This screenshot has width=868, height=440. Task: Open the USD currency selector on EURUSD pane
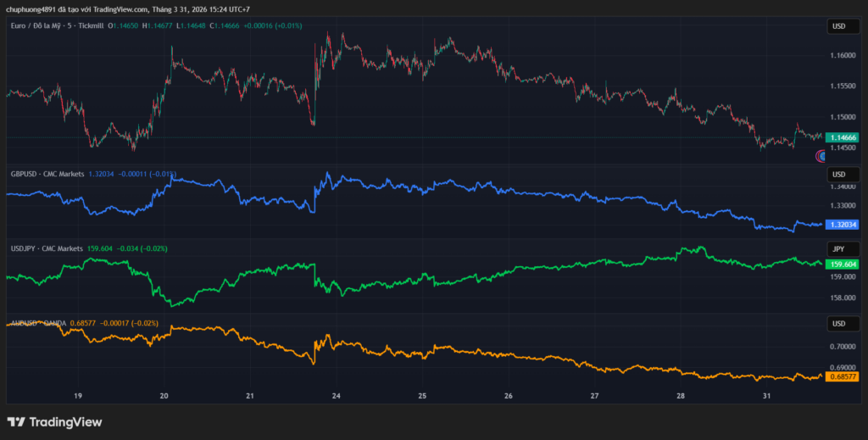[x=838, y=26]
